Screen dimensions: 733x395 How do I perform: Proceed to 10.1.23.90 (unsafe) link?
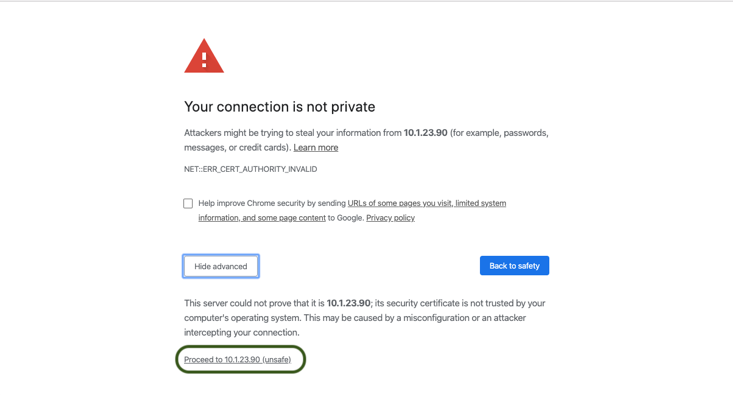[237, 359]
